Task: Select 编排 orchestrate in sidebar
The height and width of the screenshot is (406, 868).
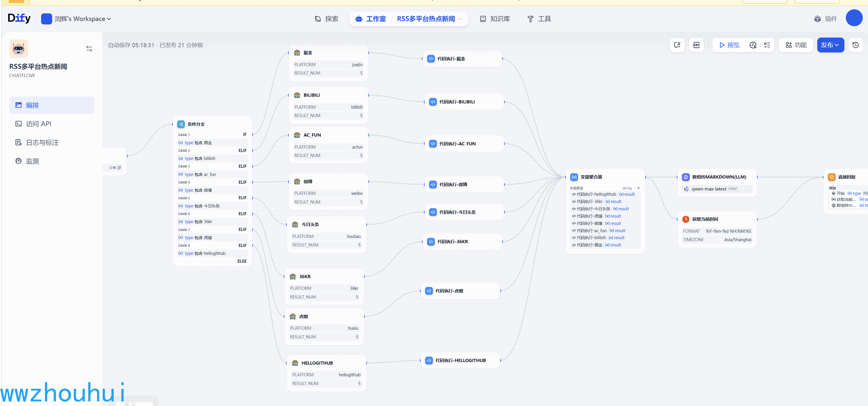Action: (52, 105)
